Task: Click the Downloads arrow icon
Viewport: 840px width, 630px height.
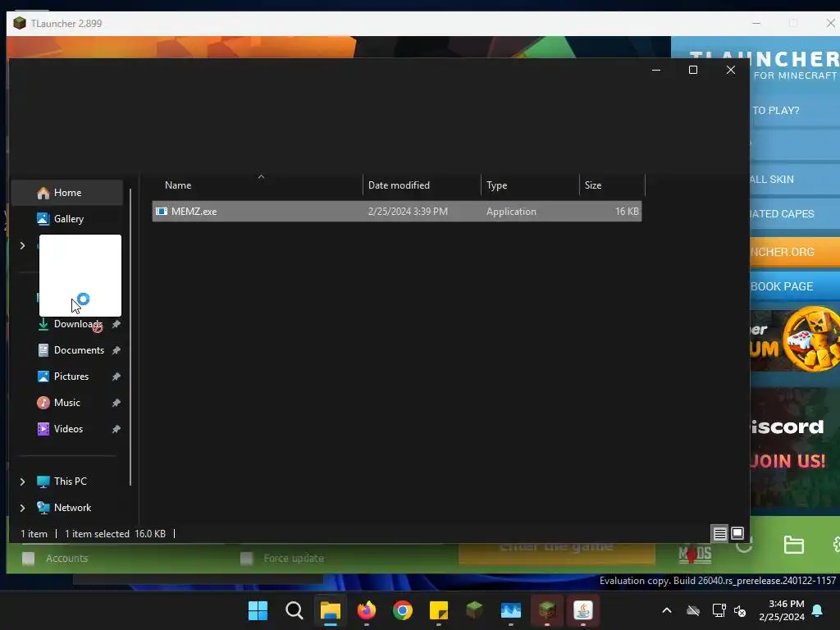Action: coord(43,324)
